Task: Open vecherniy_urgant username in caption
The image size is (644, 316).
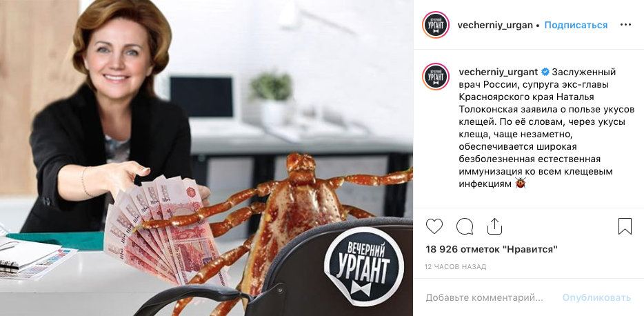Action: (x=498, y=72)
